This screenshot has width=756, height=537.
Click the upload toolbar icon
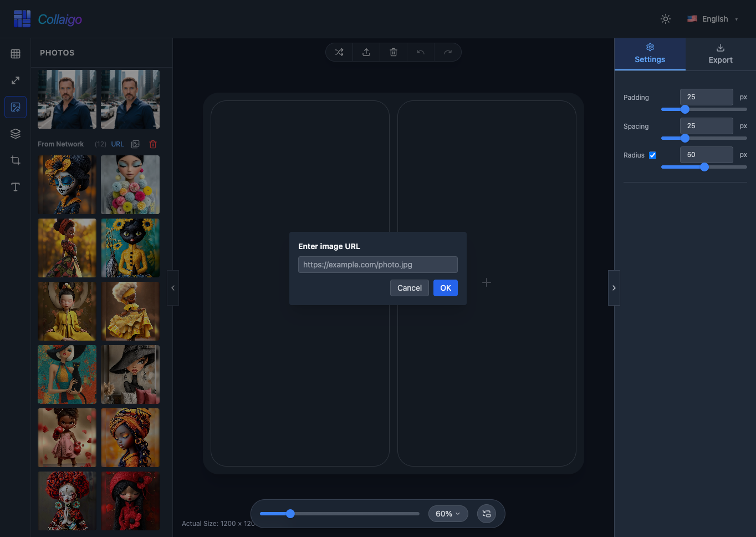pos(366,52)
